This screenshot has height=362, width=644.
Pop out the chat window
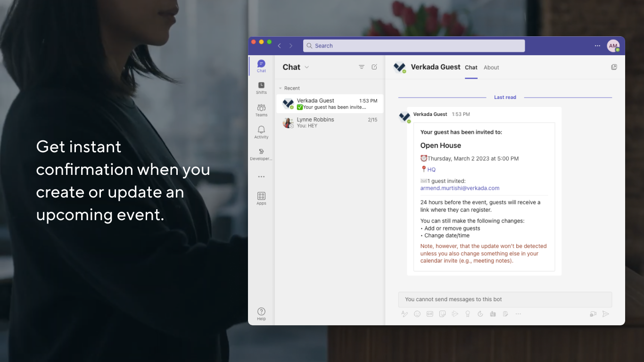614,67
